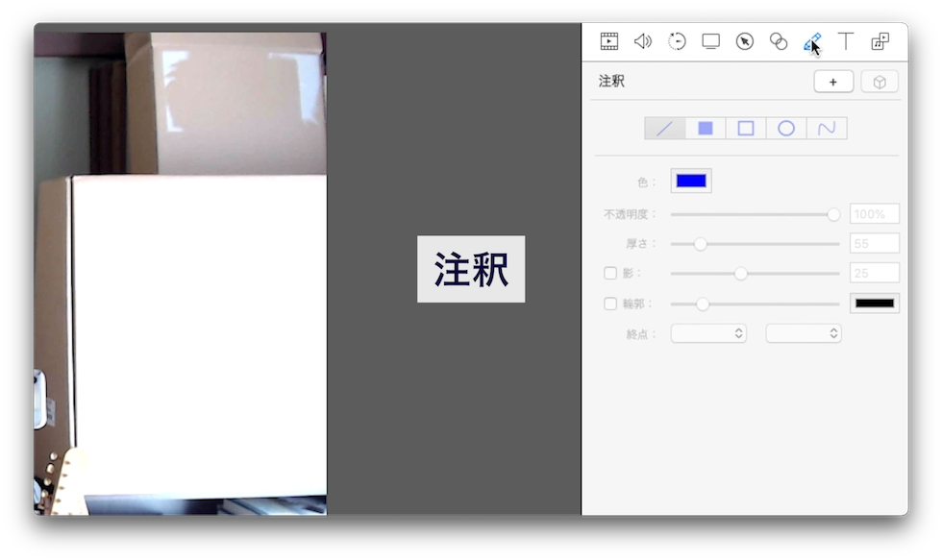Image resolution: width=942 pixels, height=560 pixels.
Task: Switch to the filled square annotation shape
Action: click(x=705, y=128)
